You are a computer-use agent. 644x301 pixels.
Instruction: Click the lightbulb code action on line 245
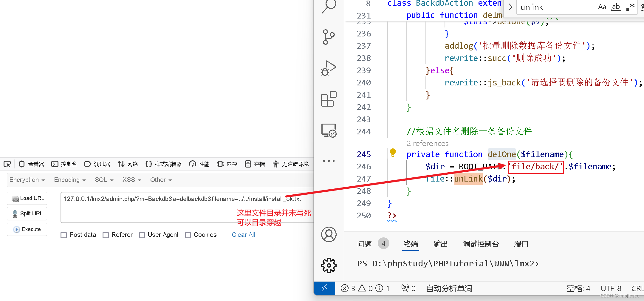coord(393,153)
